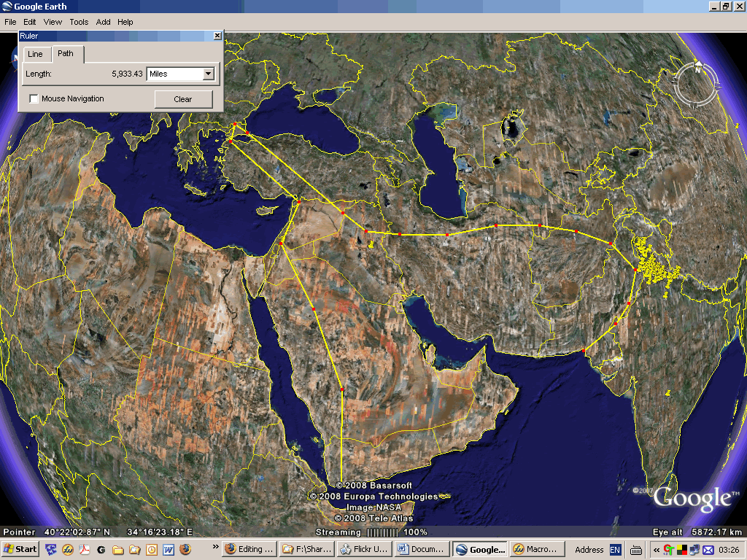Switch to the Line tab in Ruler
Screen dimensions: 747x560
(x=35, y=54)
